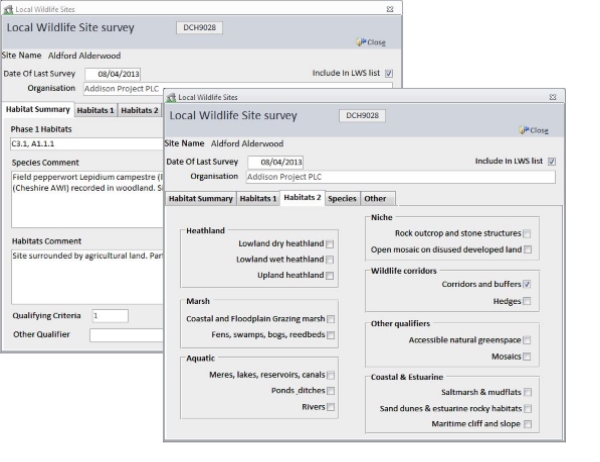This screenshot has width=600, height=462.
Task: Check Sand dunes & estuarine rocky habitats
Action: (528, 408)
